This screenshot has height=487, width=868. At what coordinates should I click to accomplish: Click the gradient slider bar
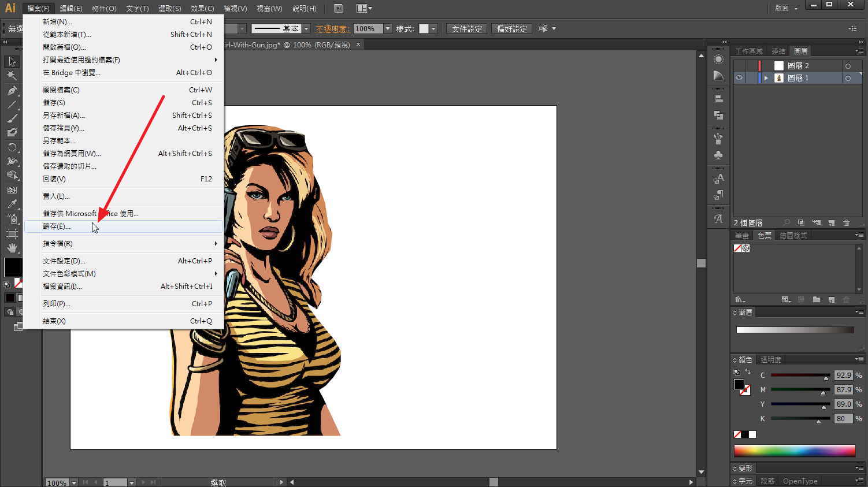point(795,330)
